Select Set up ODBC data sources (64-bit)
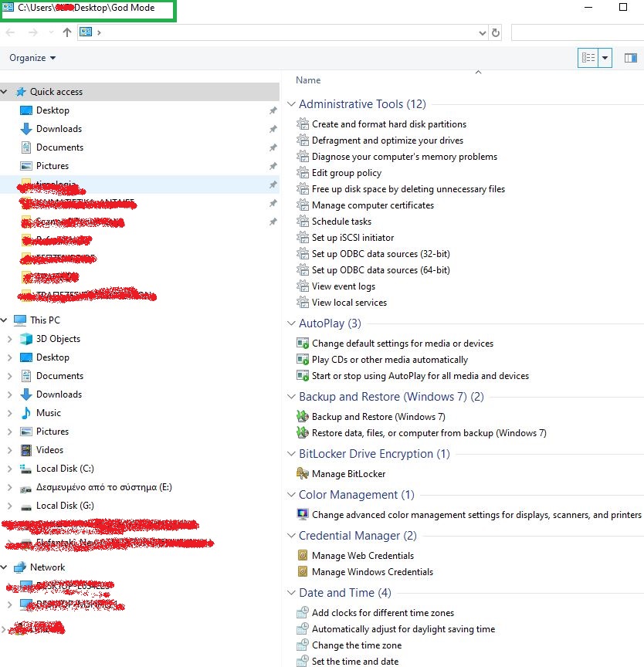 point(381,269)
